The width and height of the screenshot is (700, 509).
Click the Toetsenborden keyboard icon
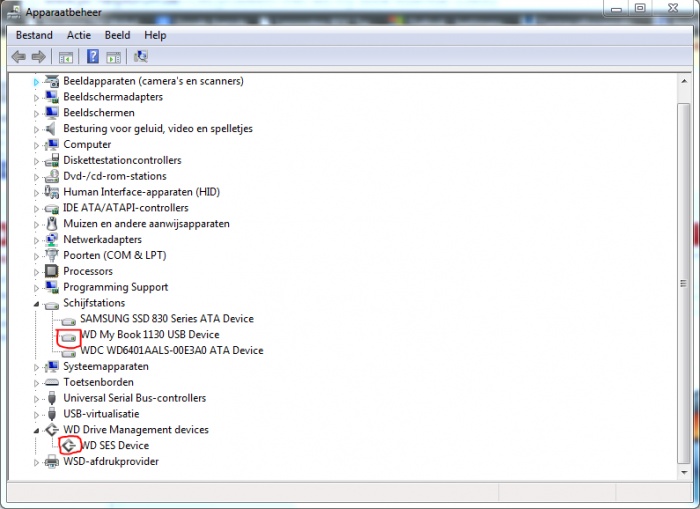[52, 382]
